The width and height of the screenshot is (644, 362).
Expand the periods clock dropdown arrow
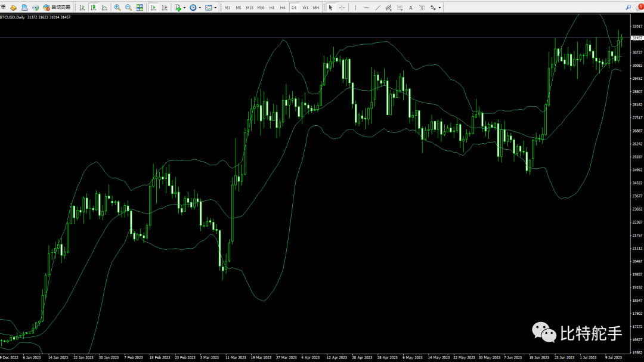point(200,7)
